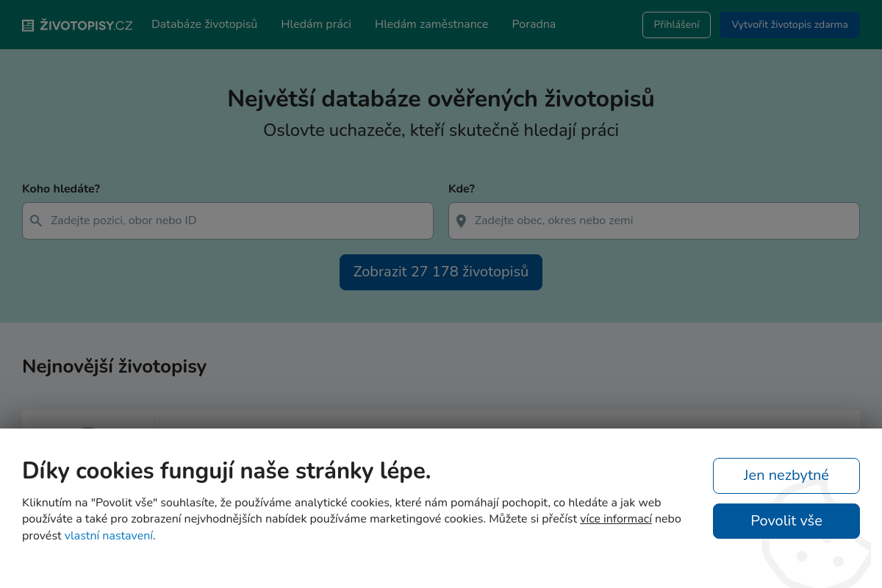Image resolution: width=882 pixels, height=588 pixels.
Task: Select Hledám práci navigation item
Action: click(316, 24)
